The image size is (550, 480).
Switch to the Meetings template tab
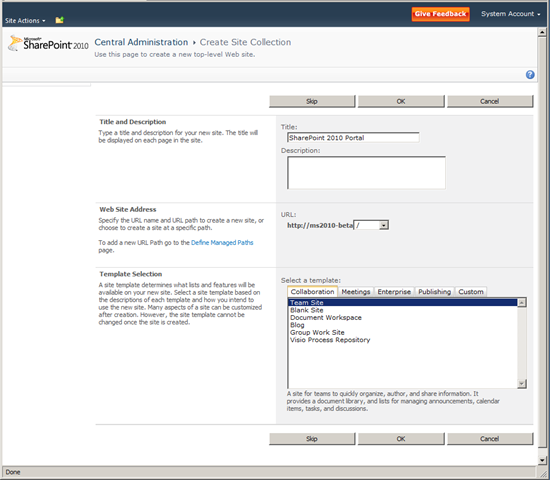(x=356, y=292)
